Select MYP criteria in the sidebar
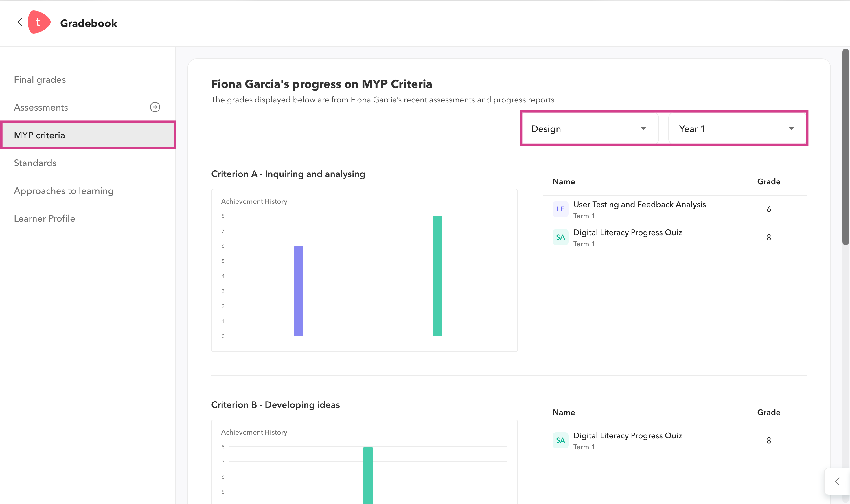This screenshot has height=504, width=850. (x=88, y=135)
